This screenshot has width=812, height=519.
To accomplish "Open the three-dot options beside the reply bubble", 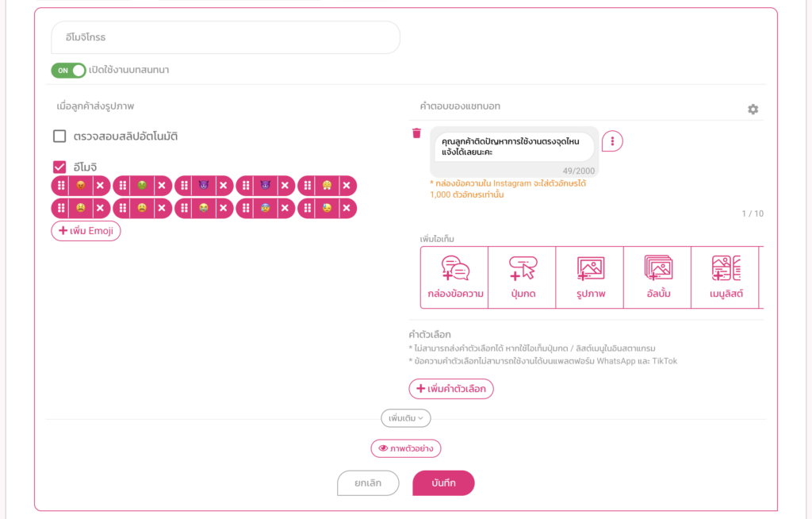I will pyautogui.click(x=612, y=141).
